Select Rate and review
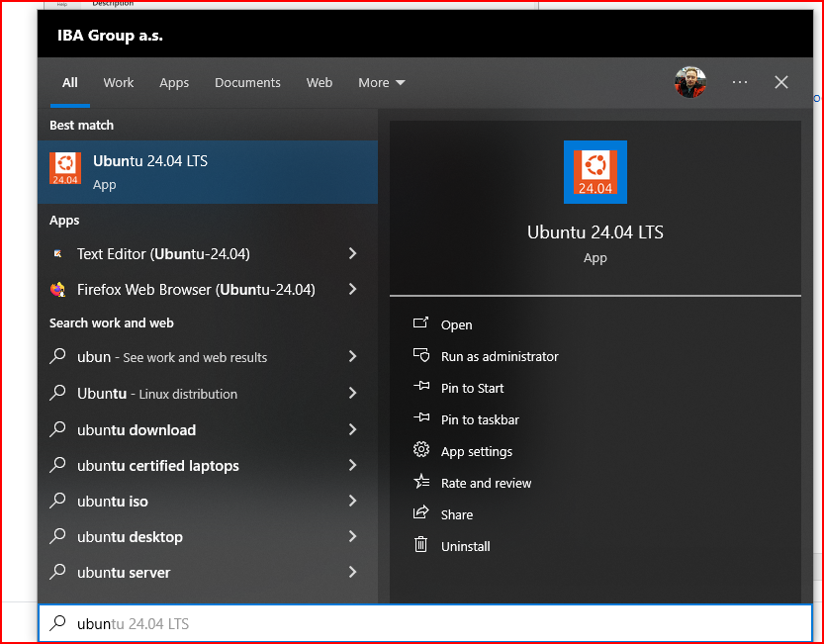824x644 pixels. (486, 483)
